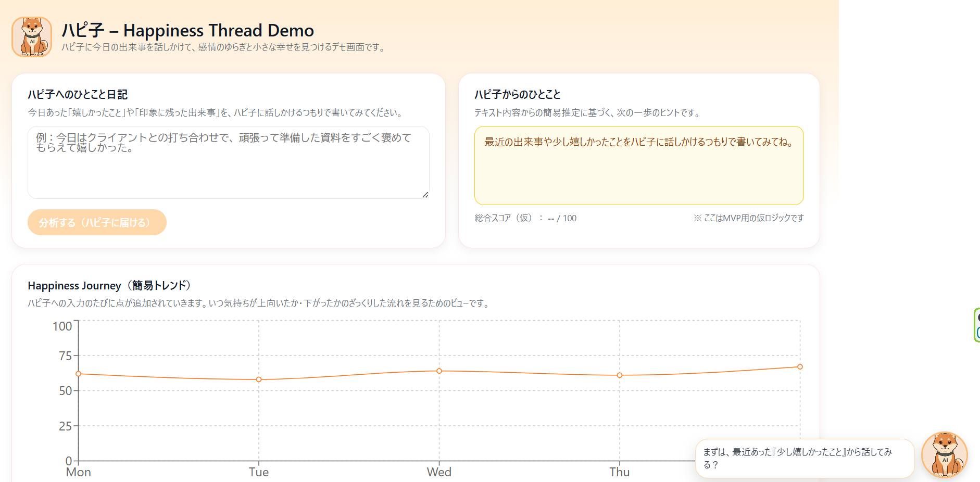The image size is (980, 482).
Task: Focus the ハピ子へのひとこと日記 text area
Action: click(x=228, y=162)
